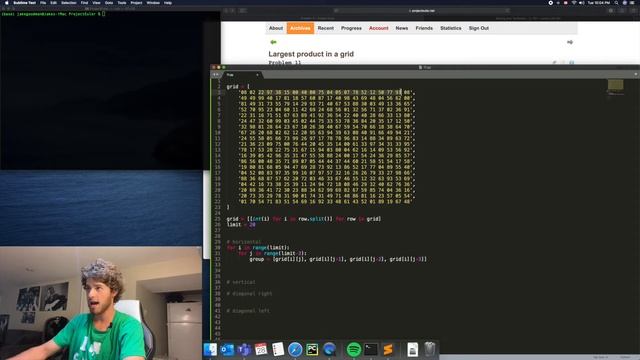
Task: Select the Archives tab on the site
Action: pyautogui.click(x=300, y=28)
